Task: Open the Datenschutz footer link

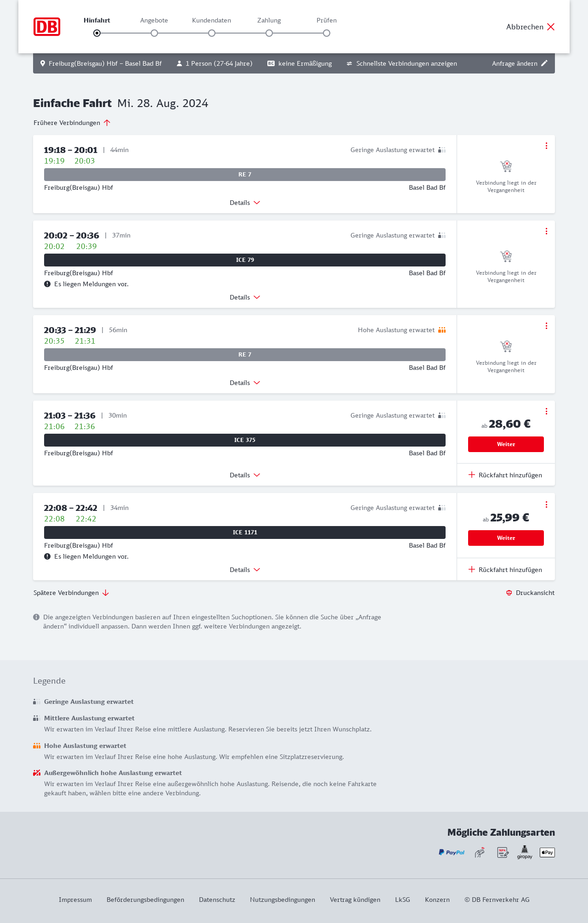Action: [217, 900]
